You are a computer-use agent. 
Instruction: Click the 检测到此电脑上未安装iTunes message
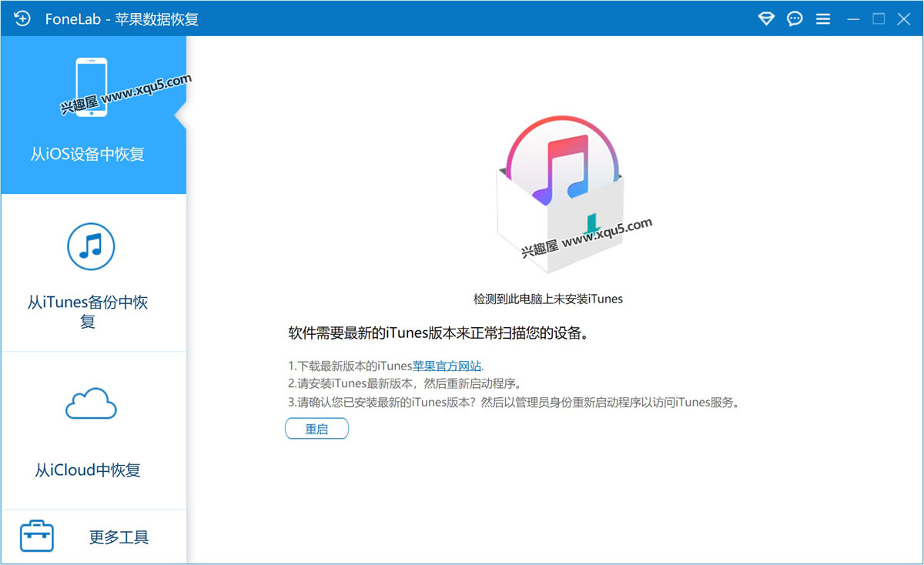[x=548, y=299]
